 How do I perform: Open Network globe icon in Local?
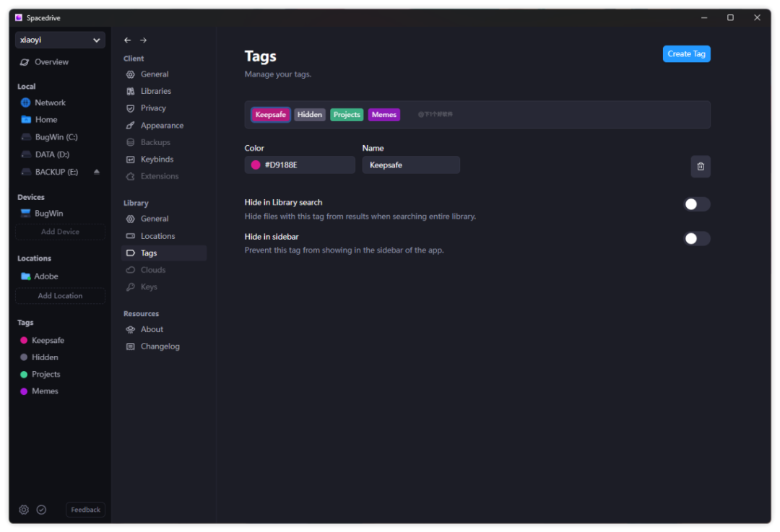(25, 103)
